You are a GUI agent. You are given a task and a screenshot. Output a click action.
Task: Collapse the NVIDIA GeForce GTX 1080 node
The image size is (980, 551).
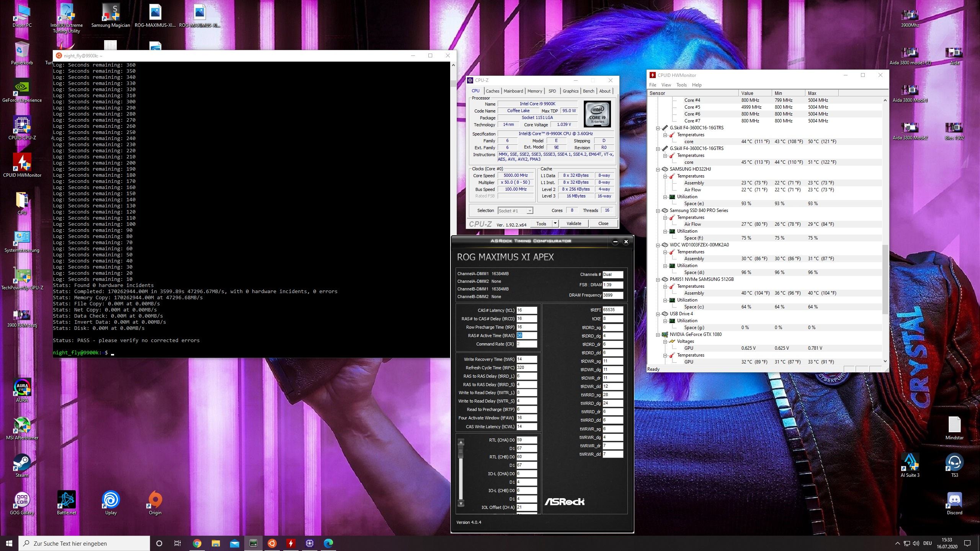(658, 334)
